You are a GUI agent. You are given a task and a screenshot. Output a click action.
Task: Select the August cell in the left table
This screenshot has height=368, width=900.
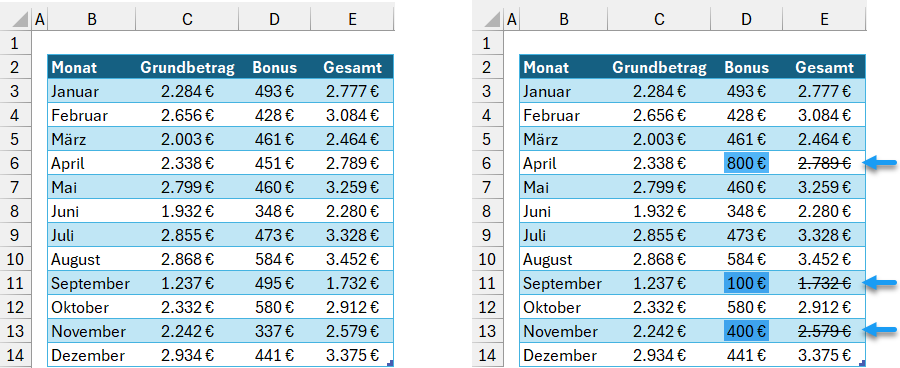91,259
